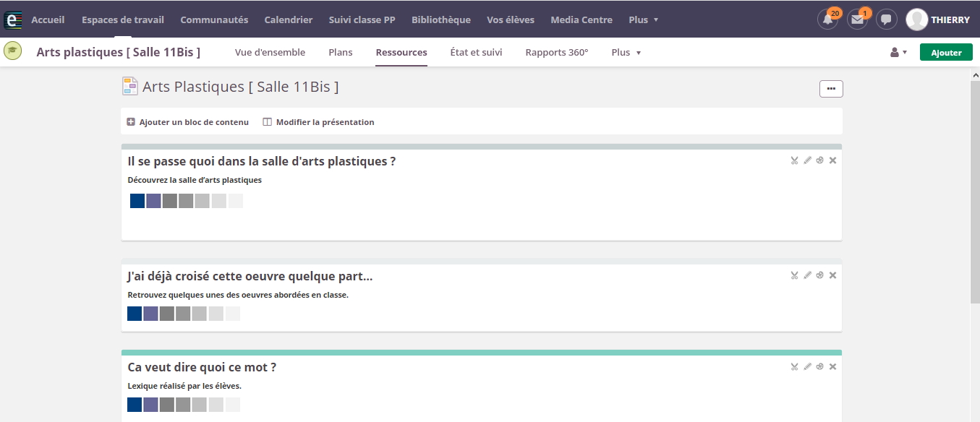Open the notifications bell showing 20 alerts

pyautogui.click(x=828, y=20)
